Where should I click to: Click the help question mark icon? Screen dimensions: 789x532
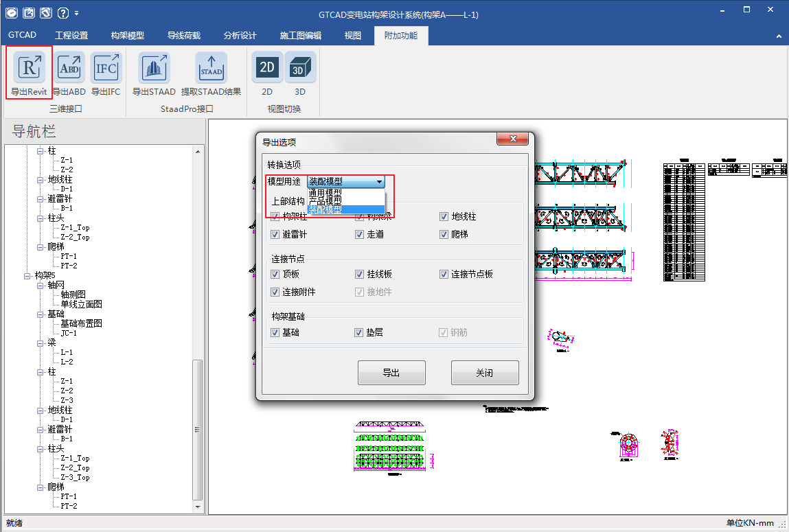(62, 12)
